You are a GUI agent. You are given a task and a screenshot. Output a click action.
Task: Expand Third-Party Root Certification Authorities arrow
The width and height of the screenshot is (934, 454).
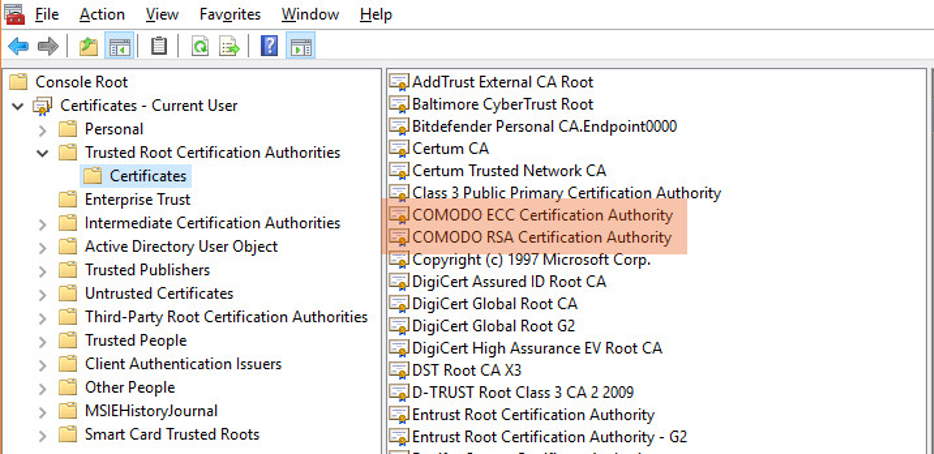tap(42, 318)
